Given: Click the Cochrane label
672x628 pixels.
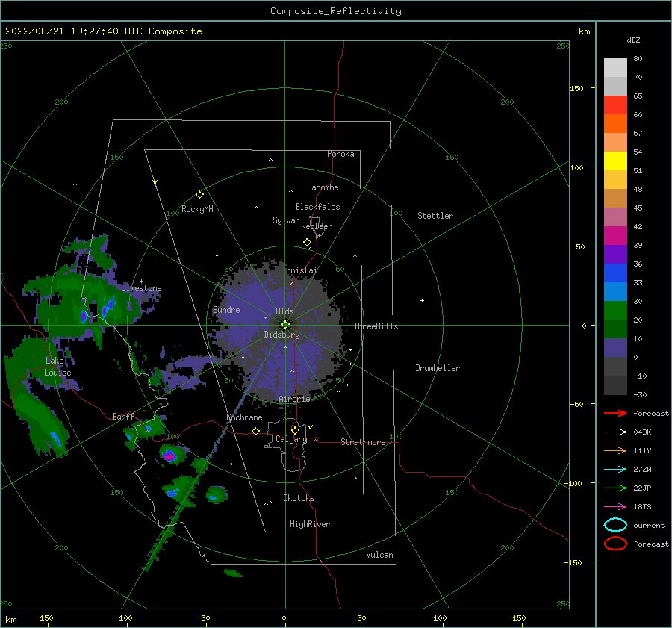Looking at the screenshot, I should coord(244,417).
